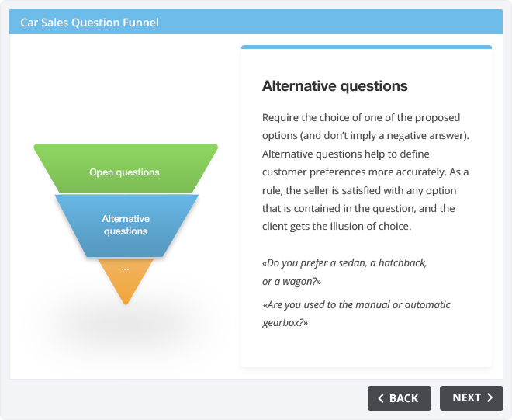Click the Car Sales Question Funnel title bar
512x420 pixels.
click(x=256, y=22)
